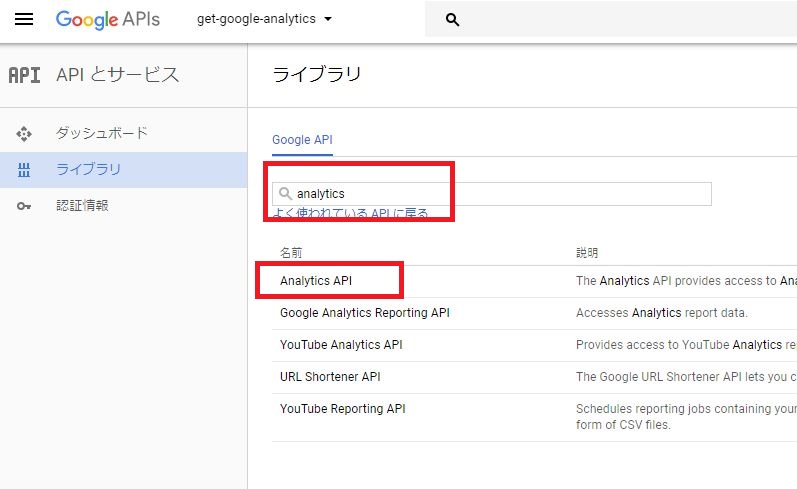
Task: Click the Accesses Analytics report data description
Action: [x=662, y=313]
